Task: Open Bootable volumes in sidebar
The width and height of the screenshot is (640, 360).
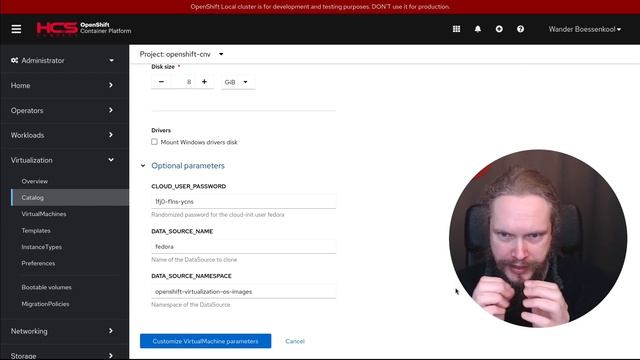Action: click(47, 287)
